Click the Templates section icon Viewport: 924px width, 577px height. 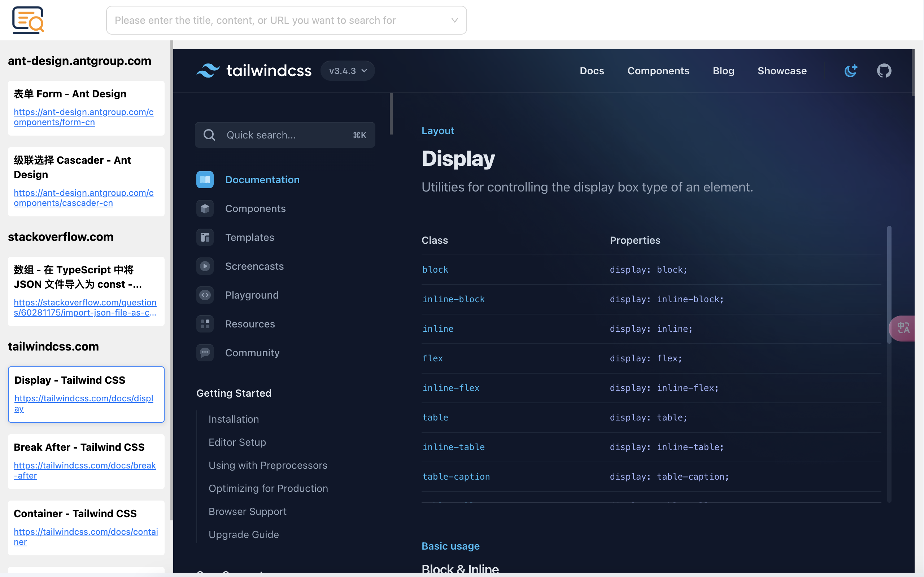pos(205,237)
